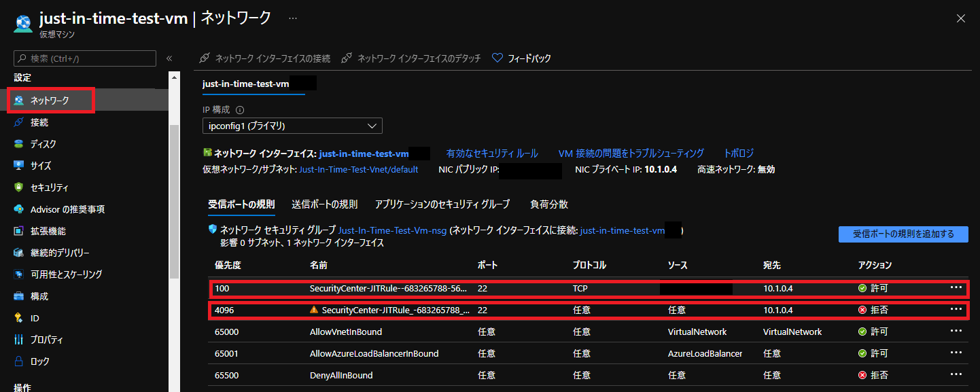
Task: Open the ネットワーク sidebar item
Action: click(50, 101)
